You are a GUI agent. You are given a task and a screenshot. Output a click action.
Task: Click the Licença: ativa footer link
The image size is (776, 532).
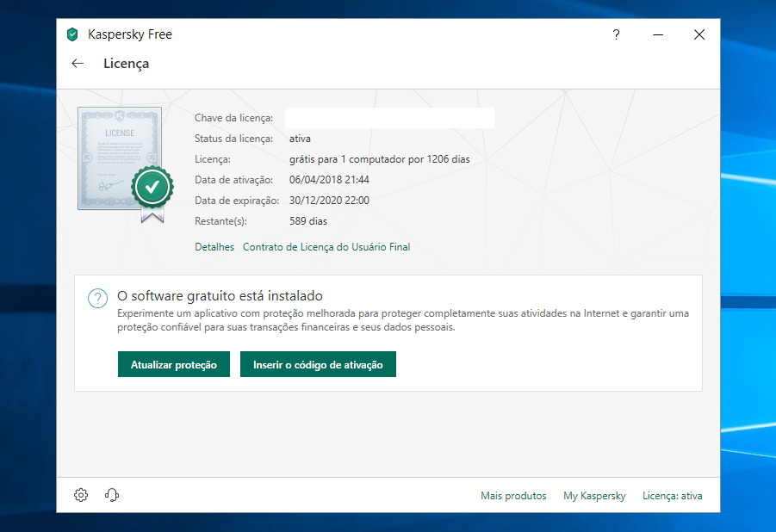coord(672,495)
